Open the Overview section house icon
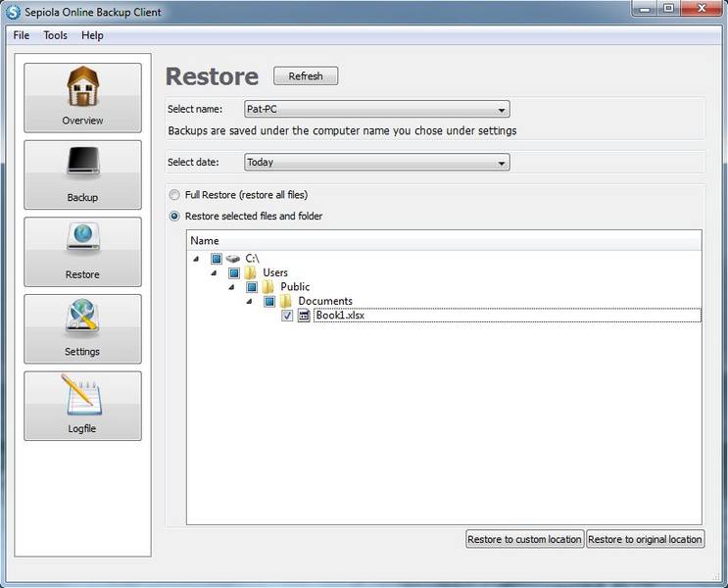This screenshot has height=588, width=728. tap(82, 87)
